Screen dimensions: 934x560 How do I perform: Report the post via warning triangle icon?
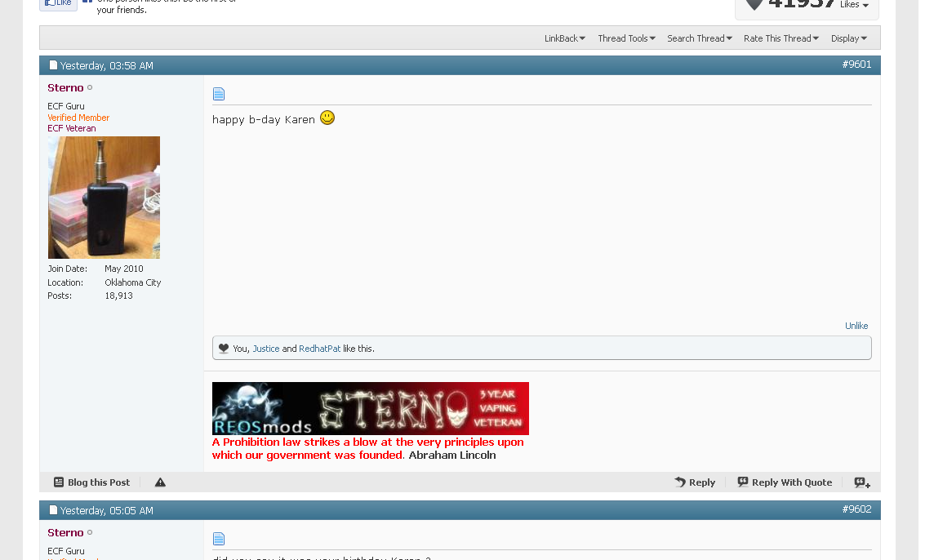pos(160,482)
